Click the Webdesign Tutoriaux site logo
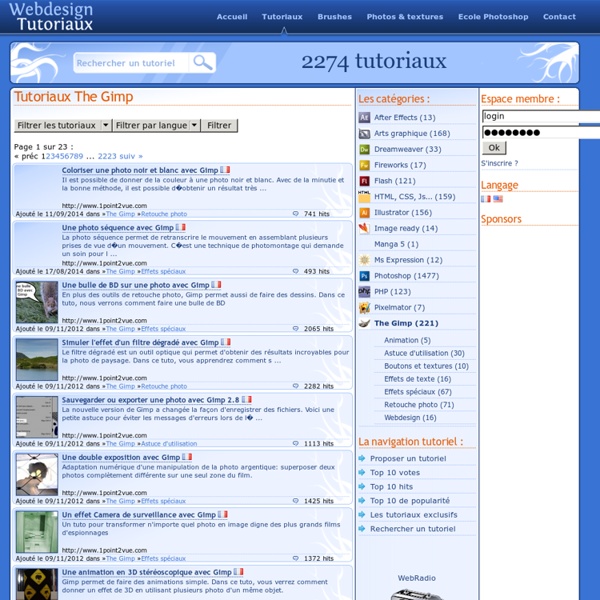This screenshot has height=600, width=600. point(51,16)
